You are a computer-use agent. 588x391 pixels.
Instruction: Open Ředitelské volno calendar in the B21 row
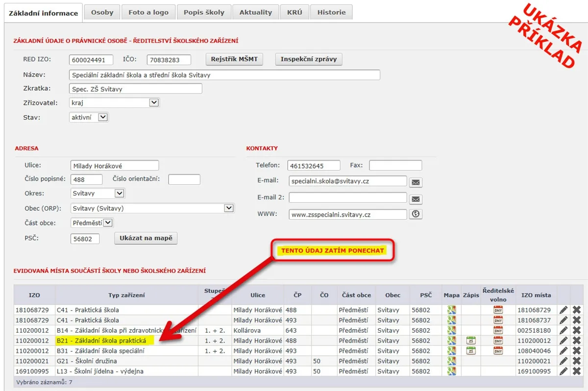(498, 341)
